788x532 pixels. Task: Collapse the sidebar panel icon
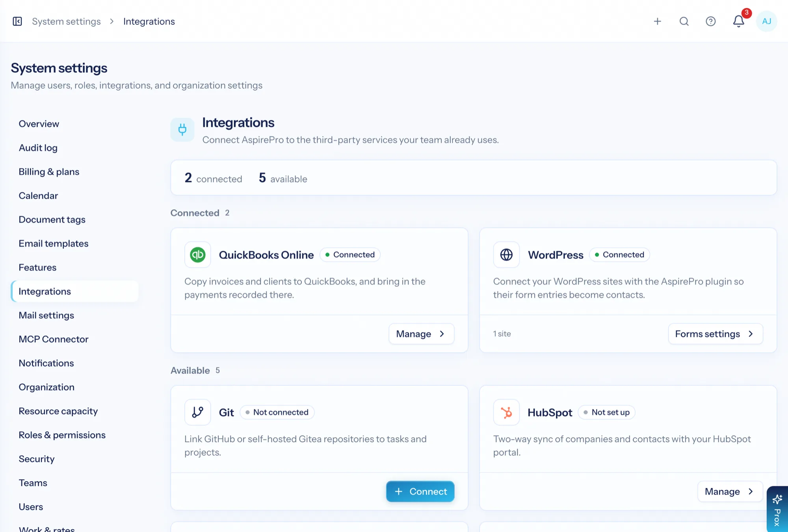(x=17, y=21)
